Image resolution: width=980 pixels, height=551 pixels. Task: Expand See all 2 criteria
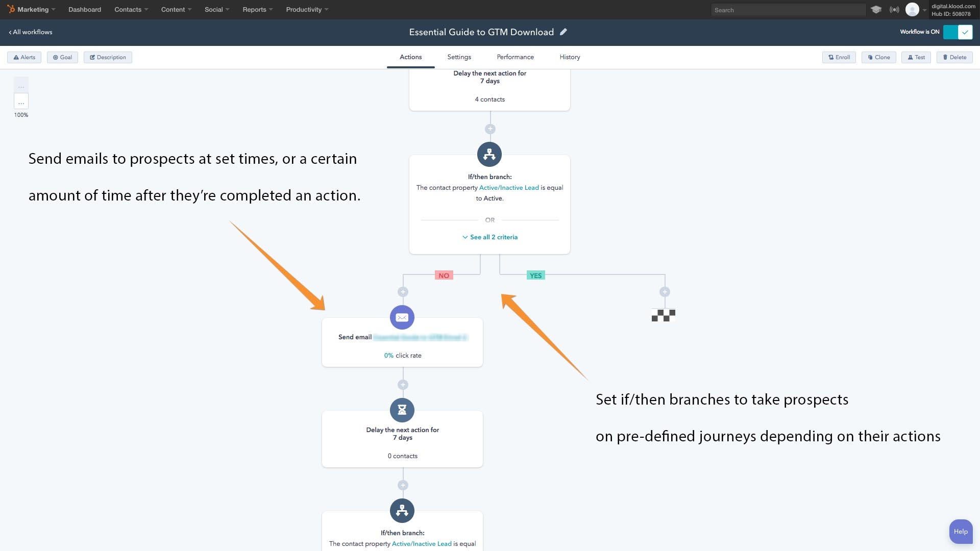[x=489, y=237]
